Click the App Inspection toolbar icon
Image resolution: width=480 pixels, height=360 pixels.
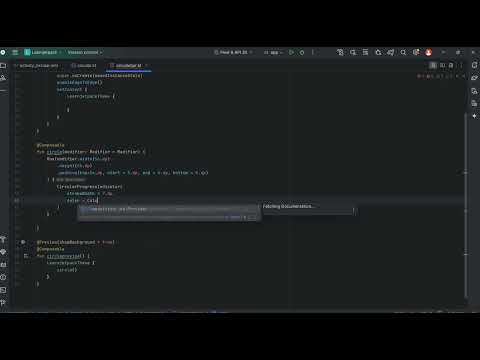378,52
